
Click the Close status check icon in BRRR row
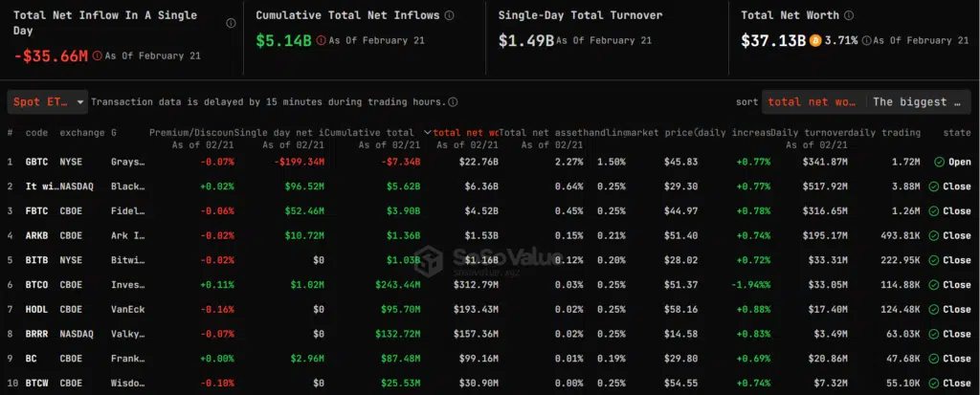point(934,334)
